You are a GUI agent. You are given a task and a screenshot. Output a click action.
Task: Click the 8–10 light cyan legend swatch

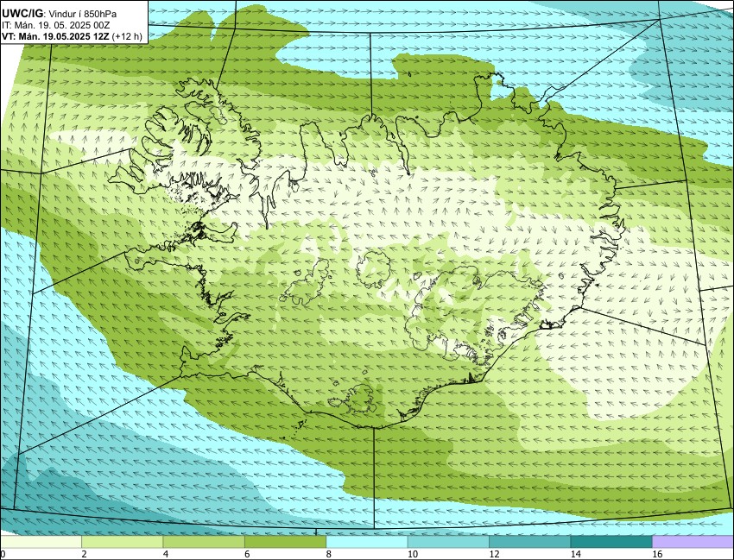[x=367, y=542]
